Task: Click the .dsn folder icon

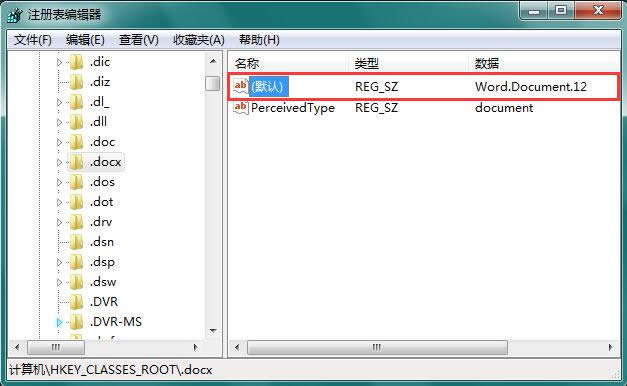Action: click(x=76, y=242)
